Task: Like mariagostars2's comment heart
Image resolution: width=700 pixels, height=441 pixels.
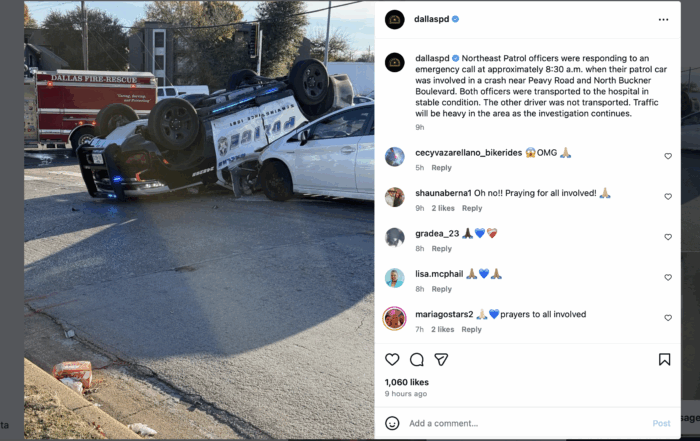Action: [668, 318]
